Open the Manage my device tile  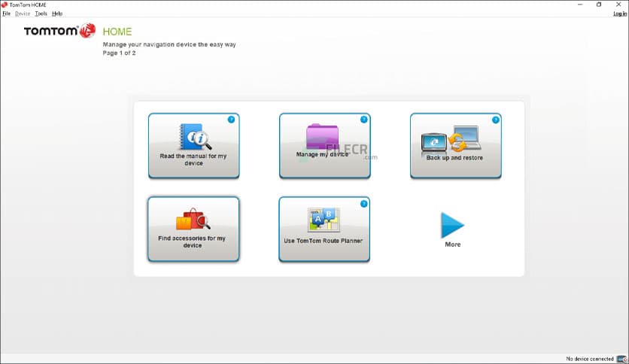[324, 145]
